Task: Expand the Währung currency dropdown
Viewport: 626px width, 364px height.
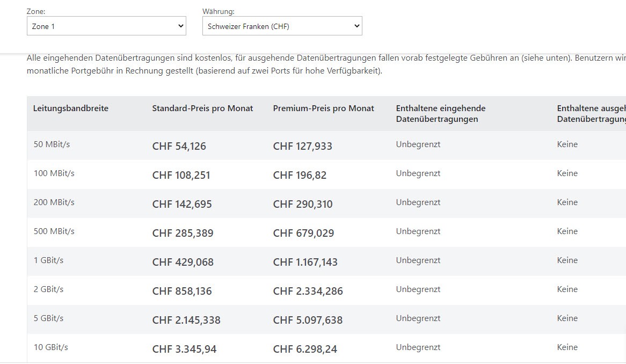Action: pyautogui.click(x=282, y=26)
